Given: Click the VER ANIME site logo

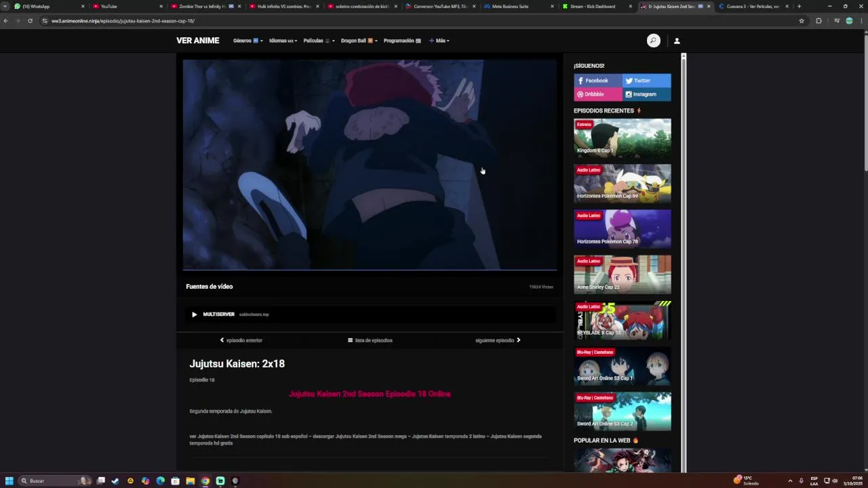Looking at the screenshot, I should [x=197, y=41].
